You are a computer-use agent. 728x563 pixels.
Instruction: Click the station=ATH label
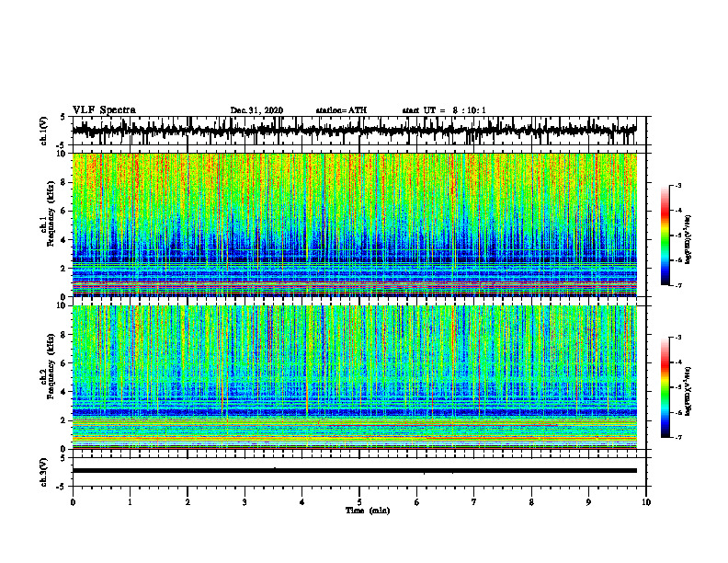tap(341, 110)
